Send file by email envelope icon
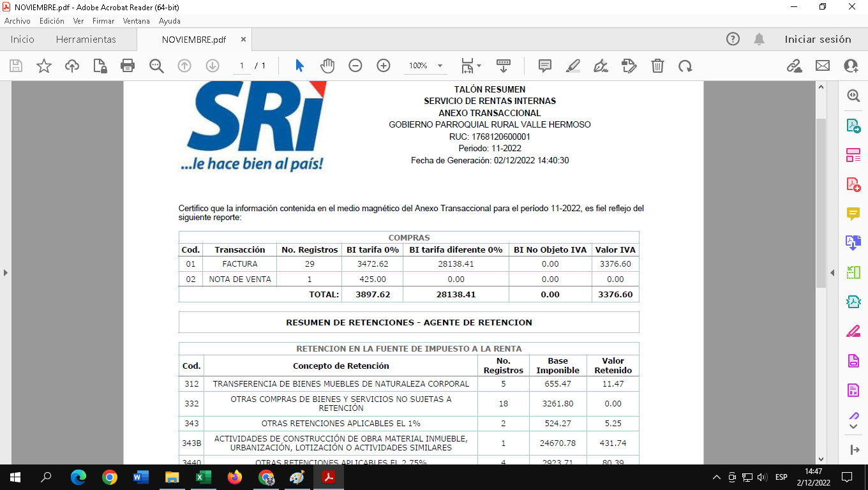 point(823,66)
